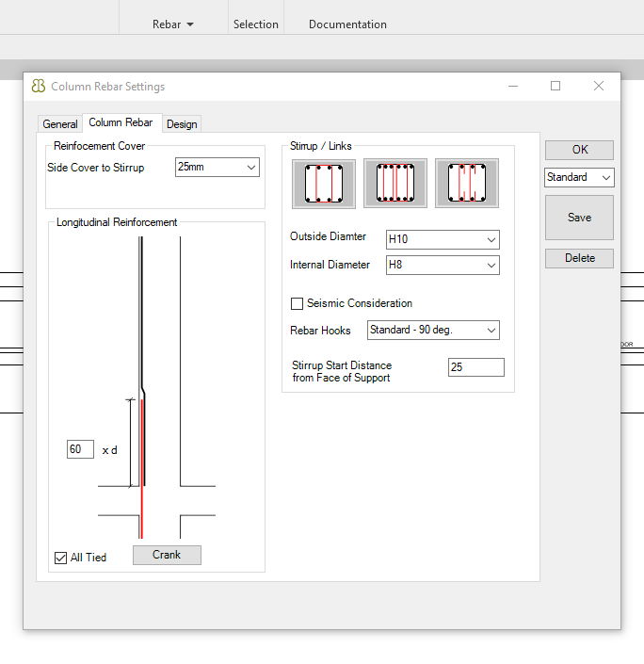Select the third stirrup layout with open cross ties
Screen dimensions: 644x664
(467, 184)
